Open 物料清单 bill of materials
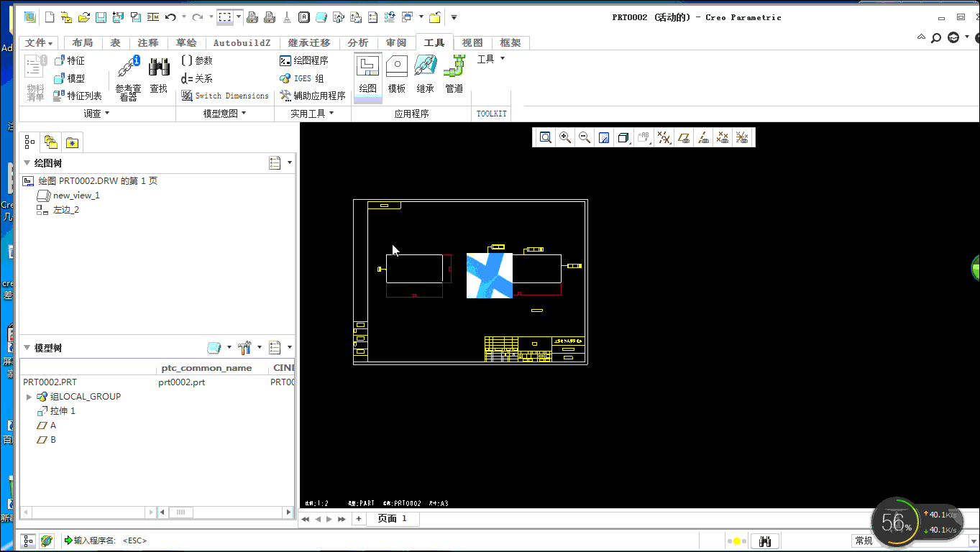 (x=35, y=78)
